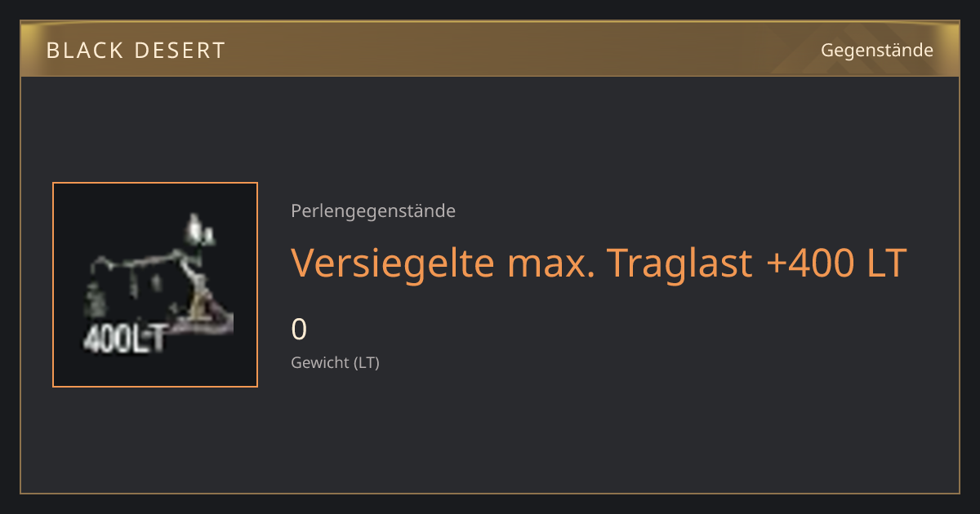Click the word Versiegelte in the title
Image resolution: width=980 pixels, height=514 pixels.
pyautogui.click(x=393, y=264)
